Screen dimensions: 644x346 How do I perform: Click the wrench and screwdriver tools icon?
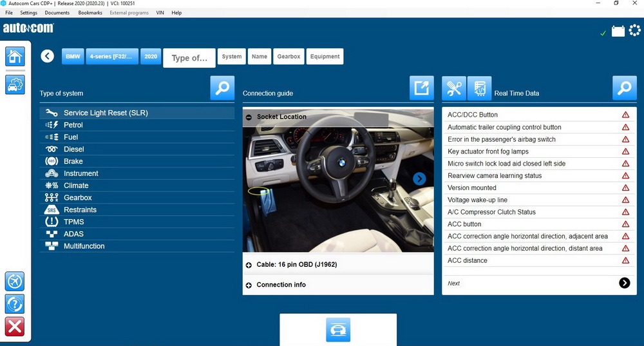click(454, 88)
